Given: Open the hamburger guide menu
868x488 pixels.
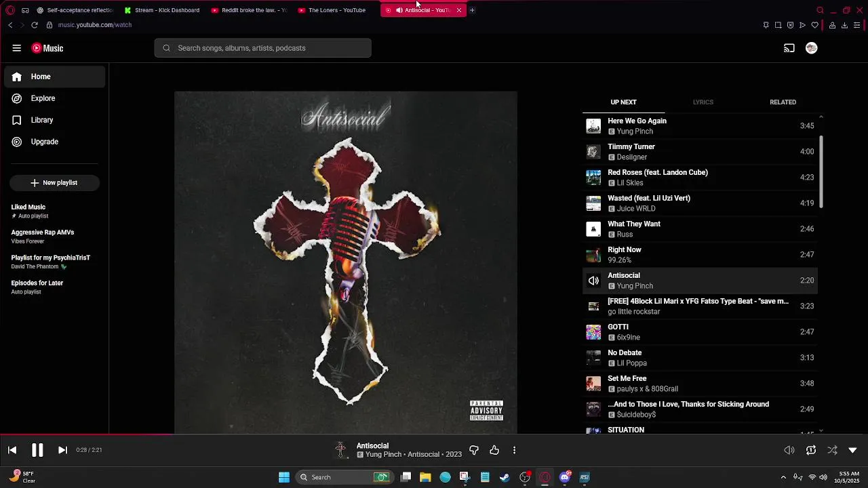Looking at the screenshot, I should (16, 48).
